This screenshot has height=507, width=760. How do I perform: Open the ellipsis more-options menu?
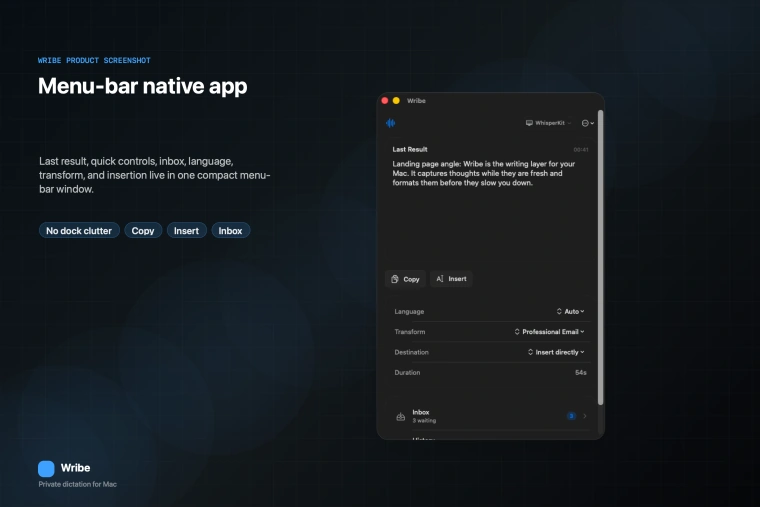[x=587, y=123]
